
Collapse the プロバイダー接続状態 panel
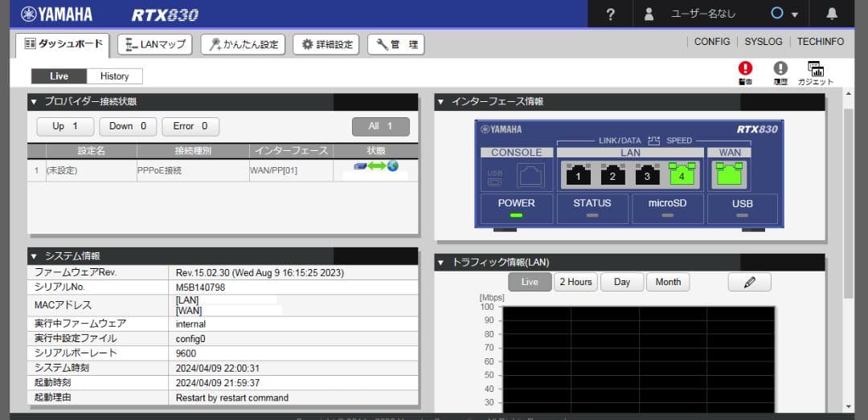pos(33,102)
